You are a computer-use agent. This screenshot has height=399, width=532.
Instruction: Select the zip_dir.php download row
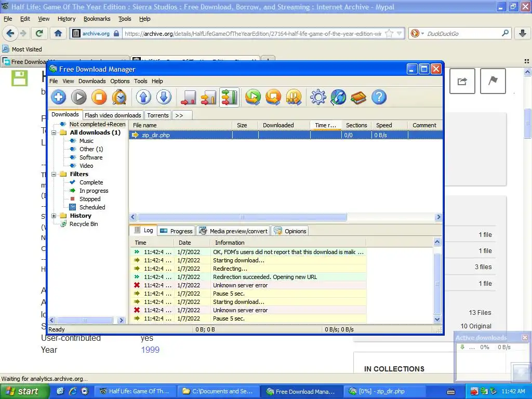286,135
